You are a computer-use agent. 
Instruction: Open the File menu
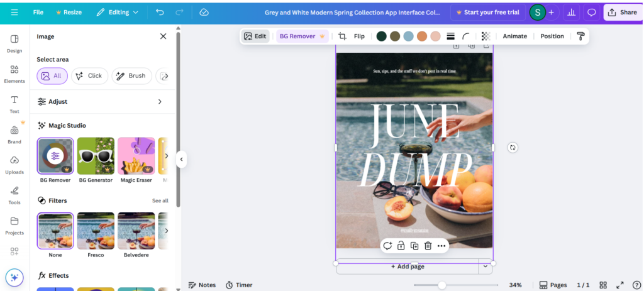click(x=38, y=12)
